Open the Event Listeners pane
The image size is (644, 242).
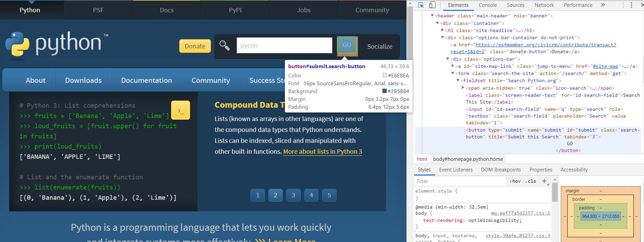click(x=456, y=170)
